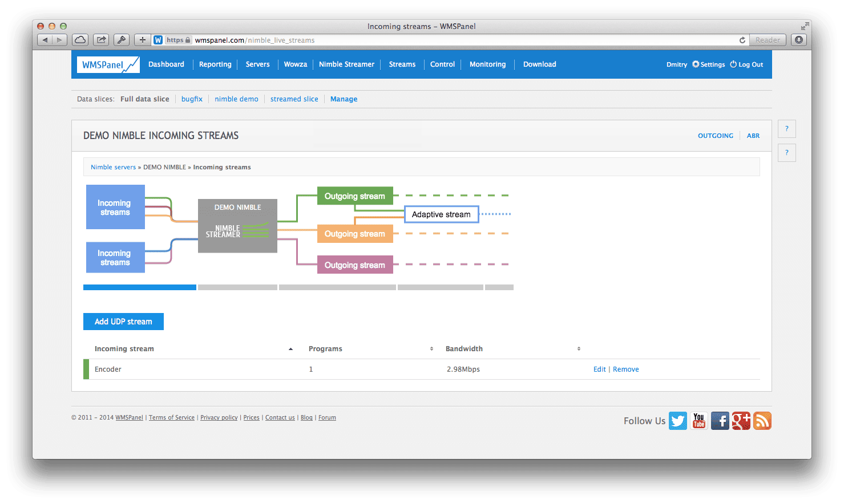The image size is (844, 504).
Task: Open the Google Plus social icon
Action: coord(741,421)
